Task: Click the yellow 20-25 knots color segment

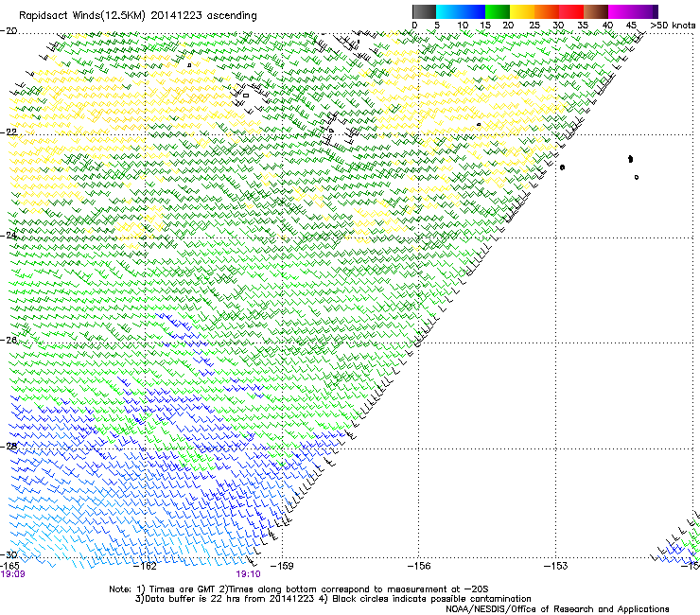Action: (x=522, y=11)
